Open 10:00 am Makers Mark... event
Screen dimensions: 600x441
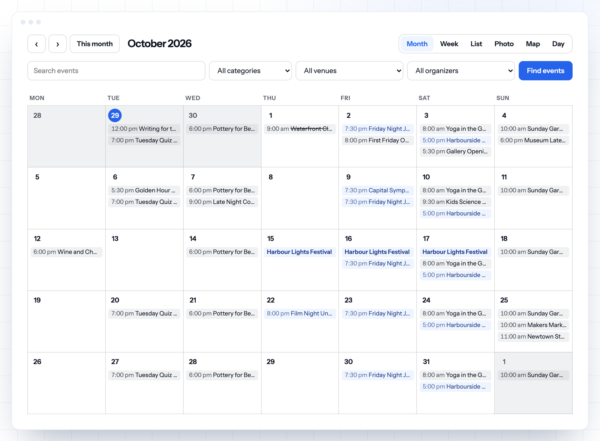pyautogui.click(x=533, y=325)
